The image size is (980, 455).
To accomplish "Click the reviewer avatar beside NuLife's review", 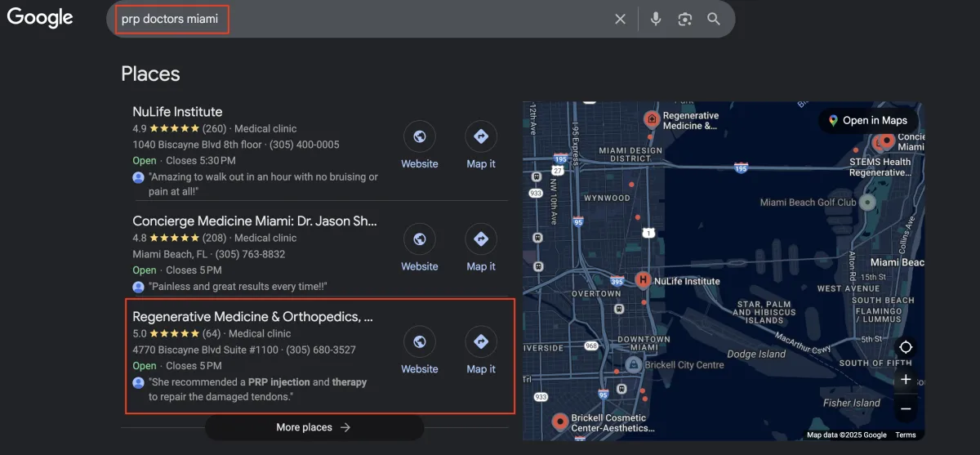I will 138,177.
